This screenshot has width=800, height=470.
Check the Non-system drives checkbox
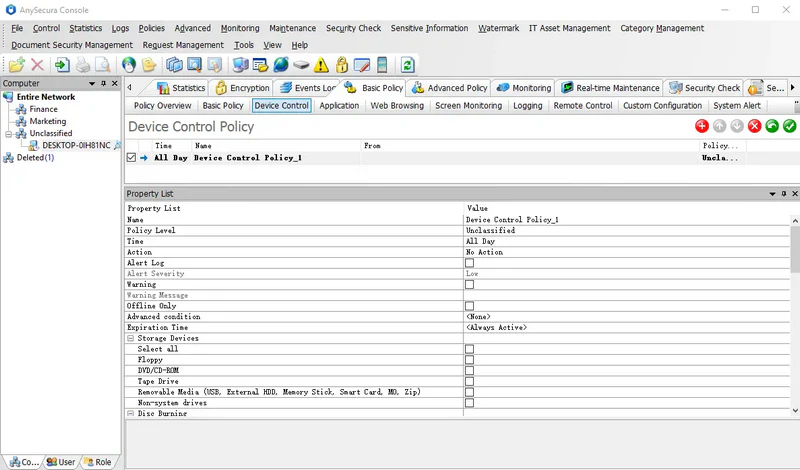coord(469,403)
